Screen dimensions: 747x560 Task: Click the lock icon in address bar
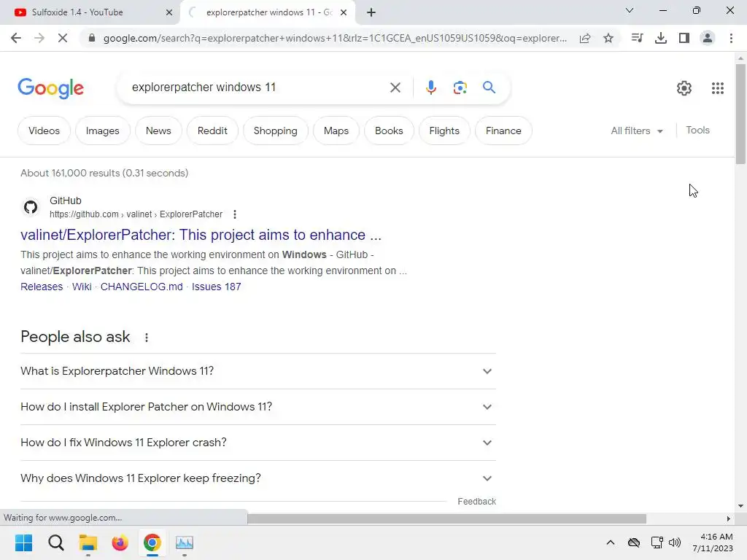pyautogui.click(x=92, y=38)
